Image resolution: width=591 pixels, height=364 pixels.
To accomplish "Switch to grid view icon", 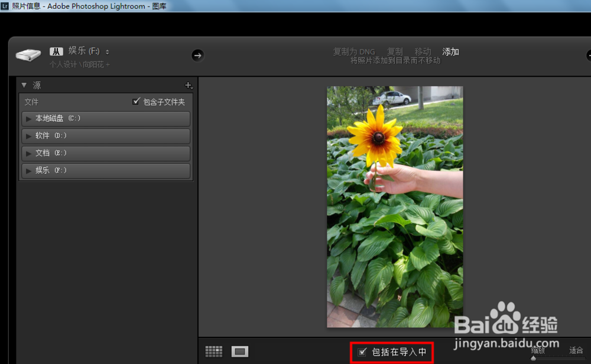I will [214, 352].
